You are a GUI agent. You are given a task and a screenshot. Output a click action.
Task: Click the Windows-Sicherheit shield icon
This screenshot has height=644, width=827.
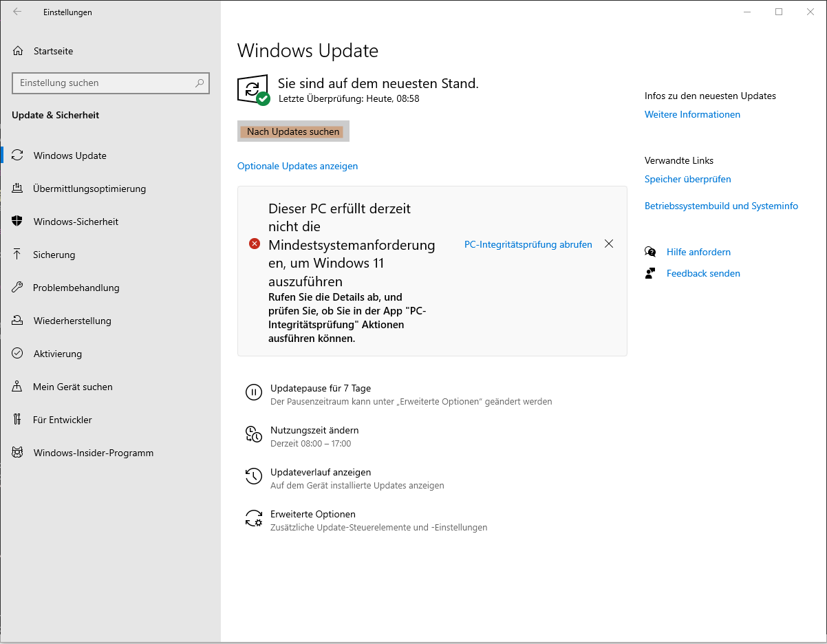[x=18, y=222]
